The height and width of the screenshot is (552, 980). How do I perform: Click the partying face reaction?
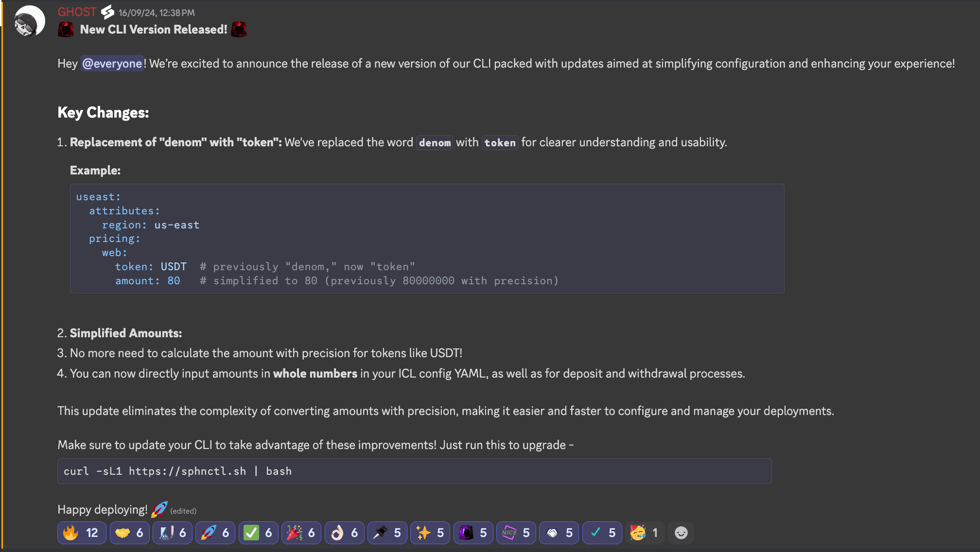[x=644, y=533]
